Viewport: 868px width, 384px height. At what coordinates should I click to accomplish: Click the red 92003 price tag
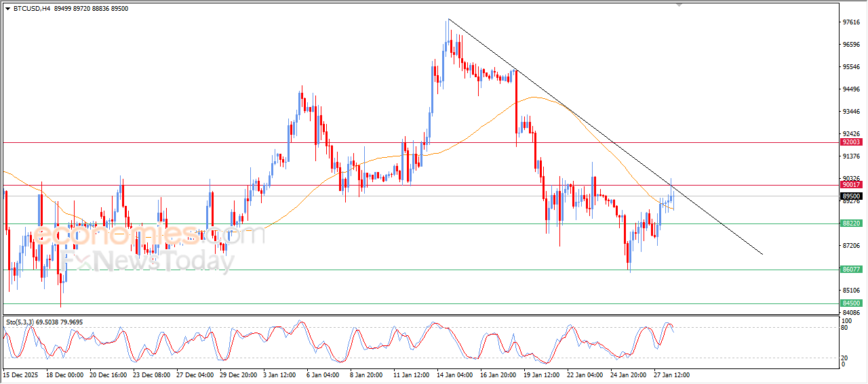coord(851,142)
